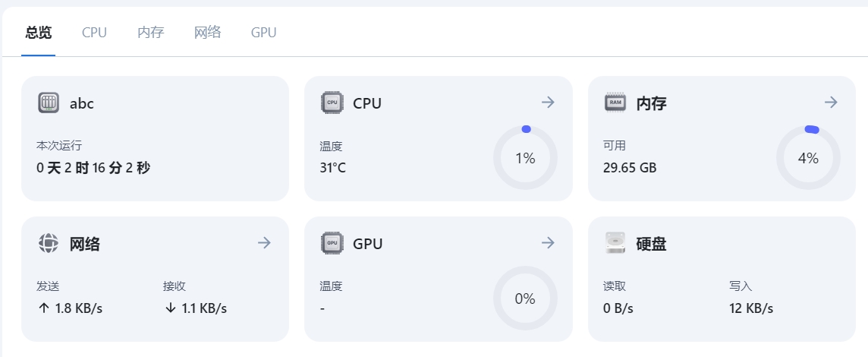
Task: Open network details via arrow
Action: tap(265, 242)
